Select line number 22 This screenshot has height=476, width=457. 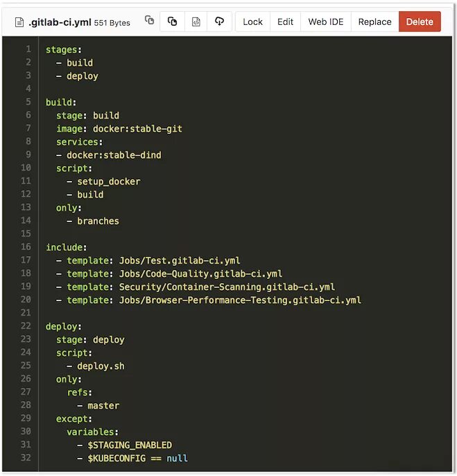26,325
